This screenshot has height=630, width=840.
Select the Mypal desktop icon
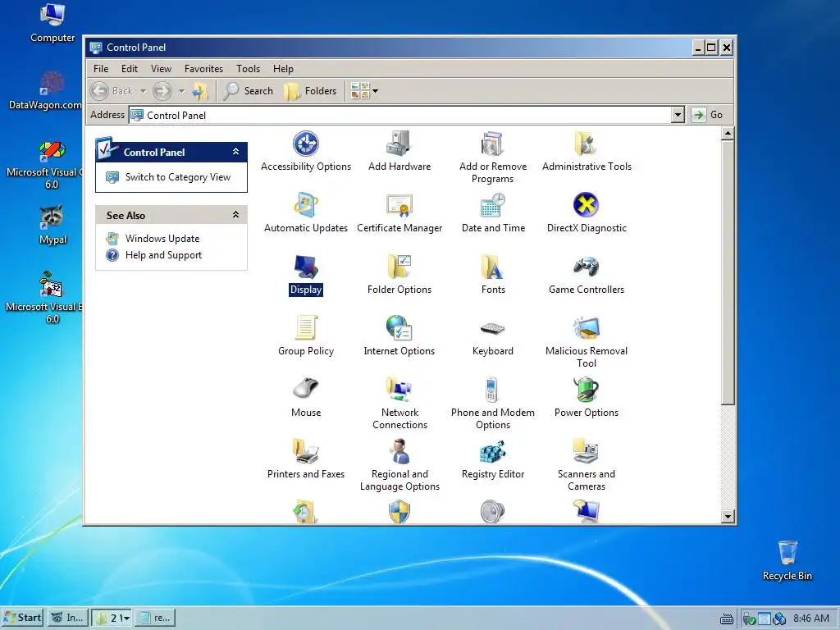click(x=52, y=225)
